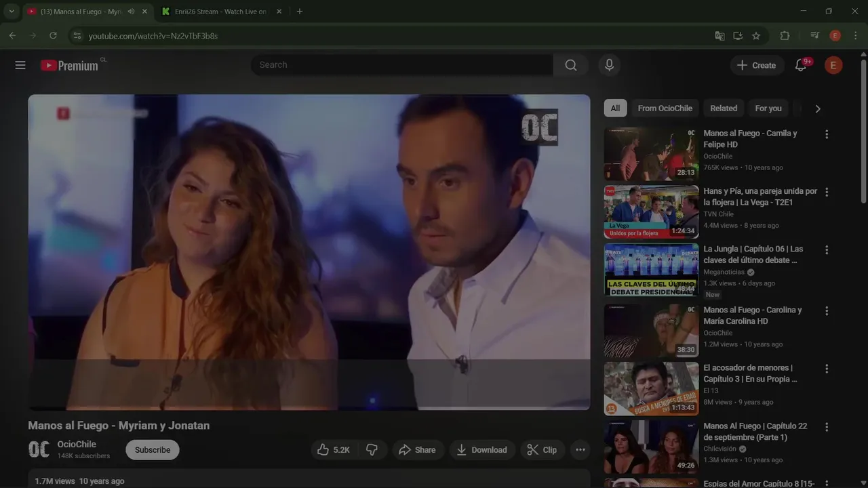Screen dimensions: 868x488
Task: Dislike the video with thumbs down
Action: (x=372, y=449)
